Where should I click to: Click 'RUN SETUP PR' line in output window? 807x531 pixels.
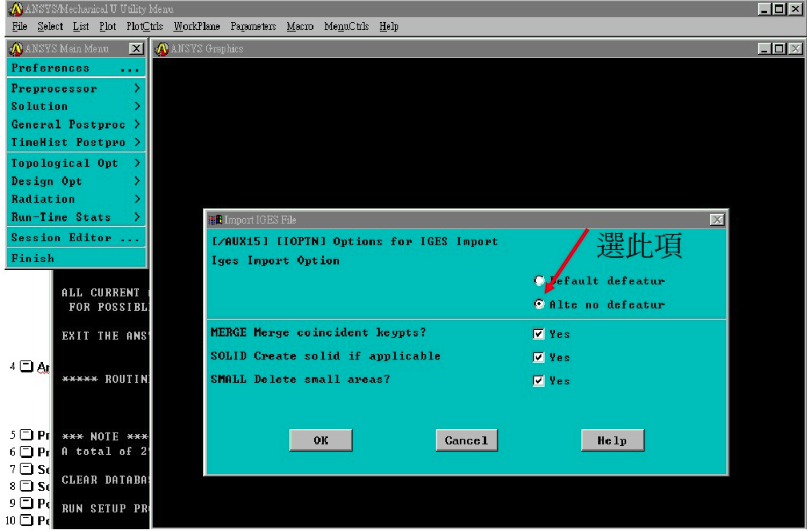105,508
